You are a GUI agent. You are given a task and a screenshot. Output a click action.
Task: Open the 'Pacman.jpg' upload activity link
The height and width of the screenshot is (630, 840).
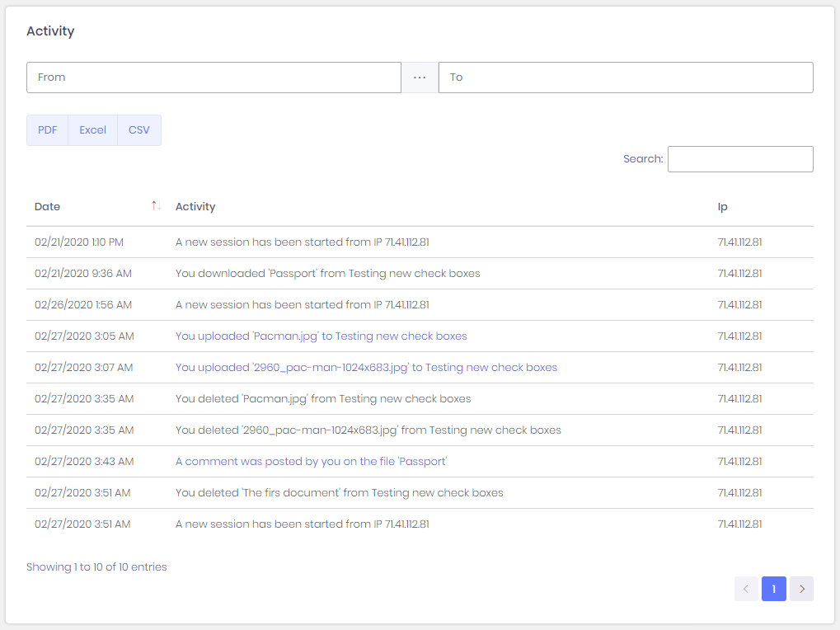[320, 336]
